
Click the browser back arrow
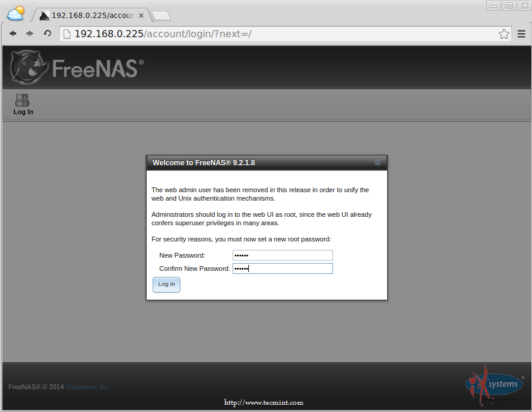coord(13,34)
